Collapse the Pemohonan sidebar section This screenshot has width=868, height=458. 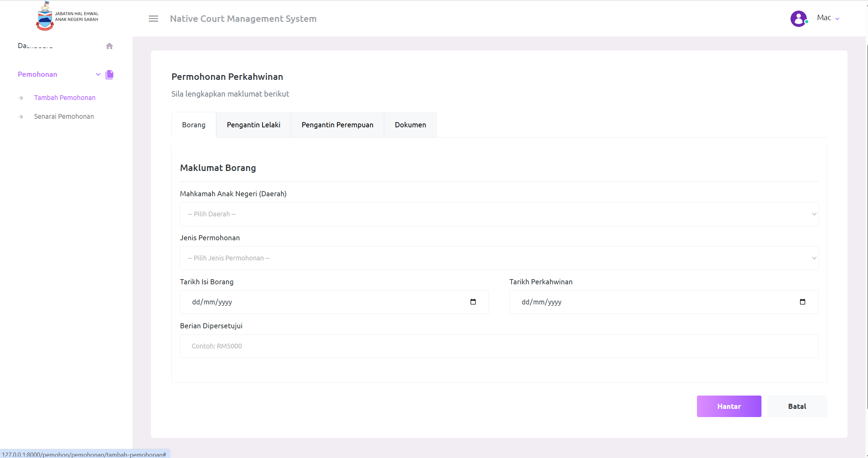coord(98,74)
